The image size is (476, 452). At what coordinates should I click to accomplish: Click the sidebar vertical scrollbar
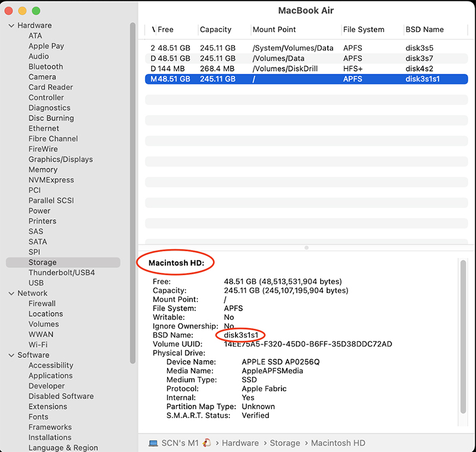coord(132,193)
